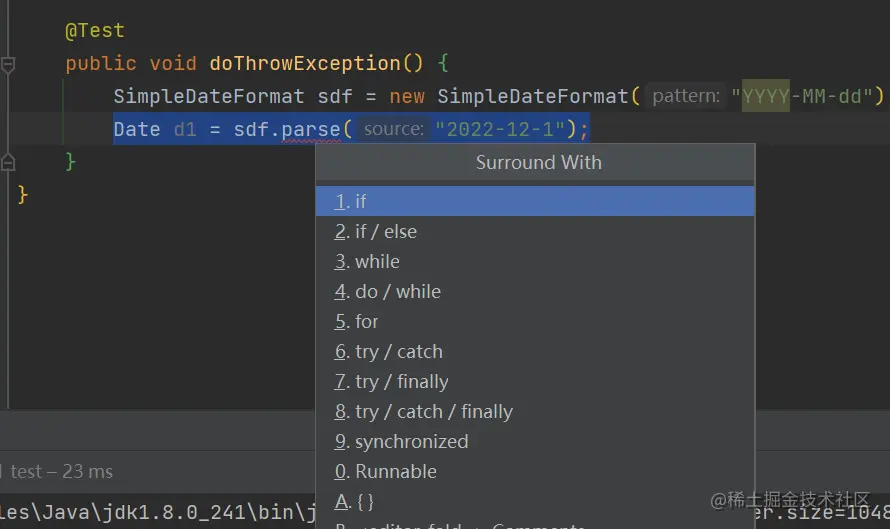Click the "2022-12-1" string literal
This screenshot has height=529, width=890.
(499, 130)
